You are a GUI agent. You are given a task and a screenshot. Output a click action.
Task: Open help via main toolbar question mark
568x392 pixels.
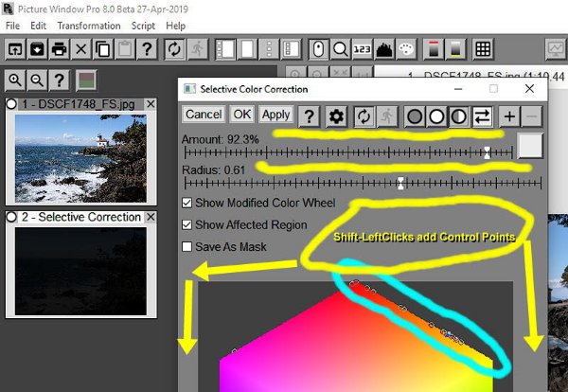147,49
